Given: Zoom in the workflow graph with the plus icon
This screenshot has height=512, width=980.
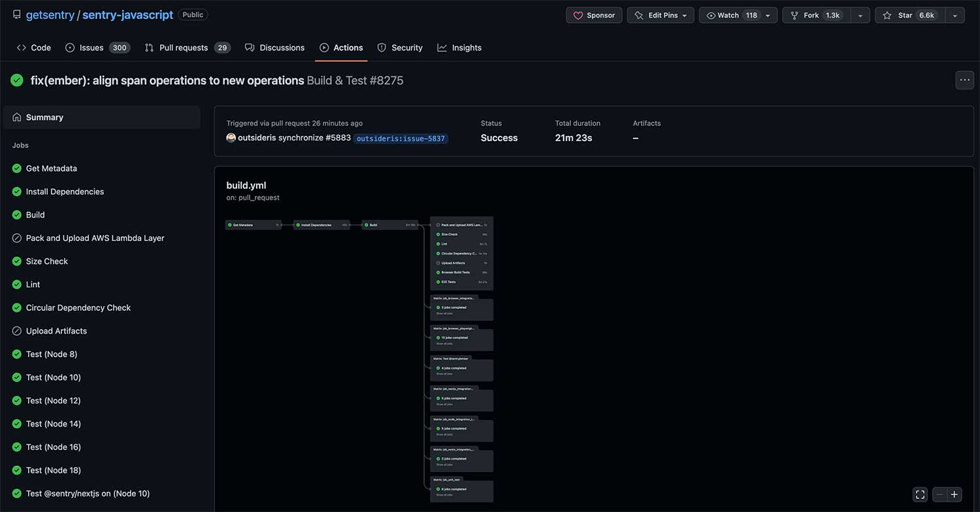Looking at the screenshot, I should 955,494.
